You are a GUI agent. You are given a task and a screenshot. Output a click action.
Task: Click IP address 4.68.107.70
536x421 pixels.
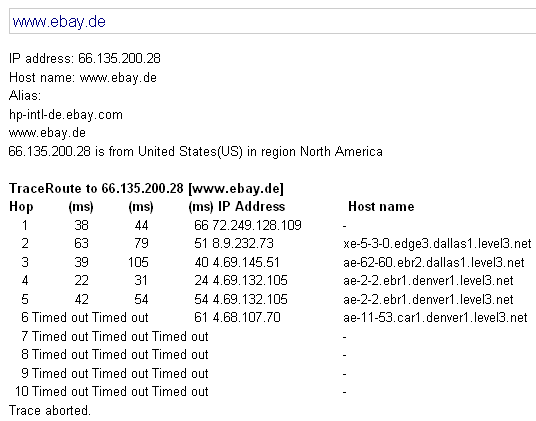pyautogui.click(x=246, y=317)
